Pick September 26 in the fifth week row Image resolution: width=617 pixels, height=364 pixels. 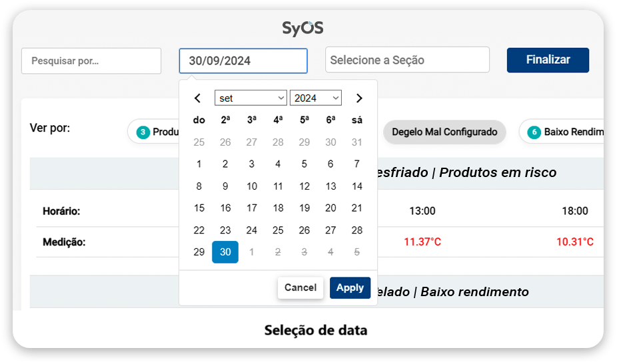click(305, 230)
